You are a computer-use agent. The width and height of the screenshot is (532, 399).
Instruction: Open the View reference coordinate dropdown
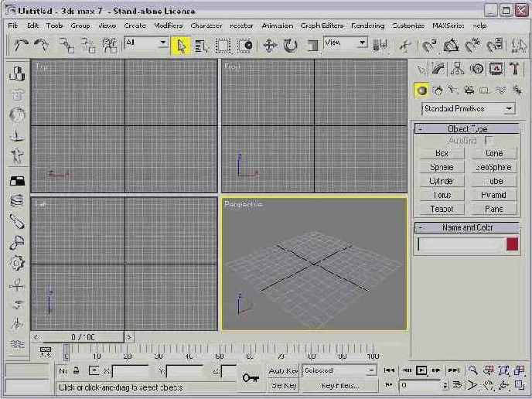(x=346, y=44)
